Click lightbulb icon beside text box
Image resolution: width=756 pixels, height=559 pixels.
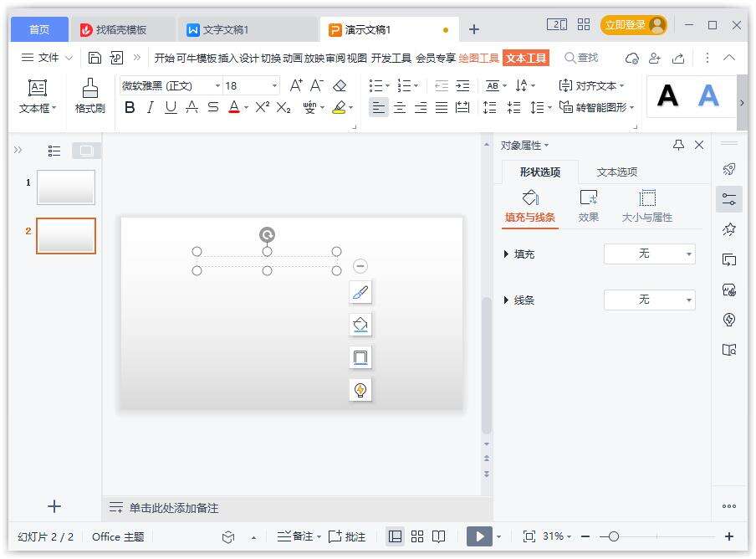[360, 390]
